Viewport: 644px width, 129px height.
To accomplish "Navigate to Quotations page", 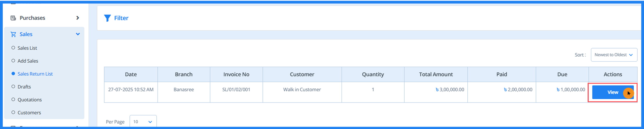I will [x=29, y=100].
